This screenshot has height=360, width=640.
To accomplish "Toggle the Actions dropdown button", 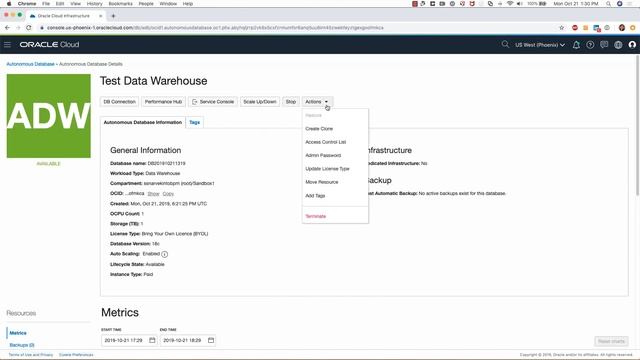I will click(x=317, y=102).
